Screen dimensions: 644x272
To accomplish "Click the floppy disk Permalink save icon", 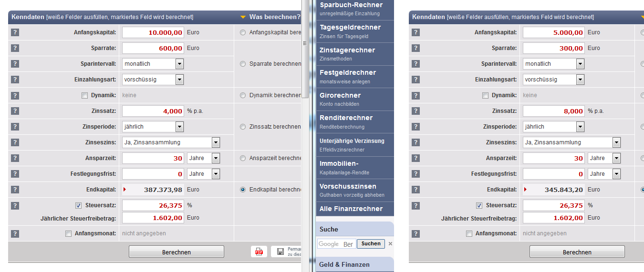I will (280, 252).
